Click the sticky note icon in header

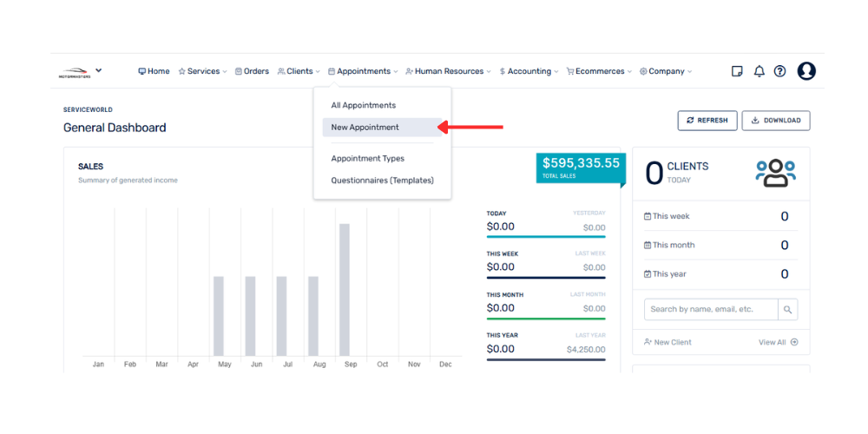pos(737,71)
